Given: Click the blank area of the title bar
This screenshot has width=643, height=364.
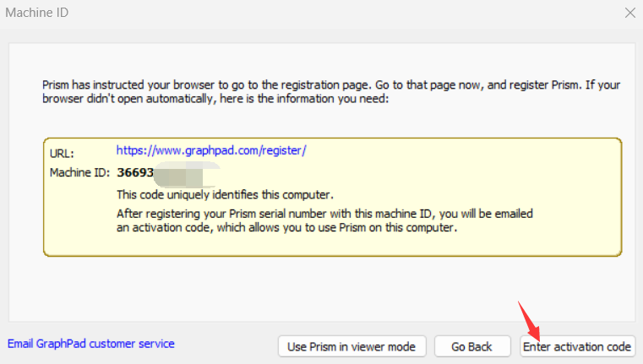Looking at the screenshot, I should click(338, 13).
